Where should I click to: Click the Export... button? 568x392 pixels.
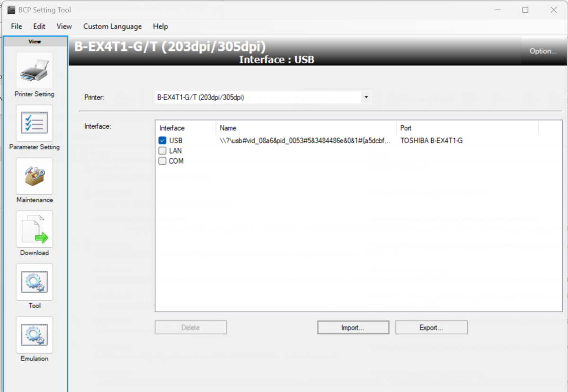[x=431, y=327]
